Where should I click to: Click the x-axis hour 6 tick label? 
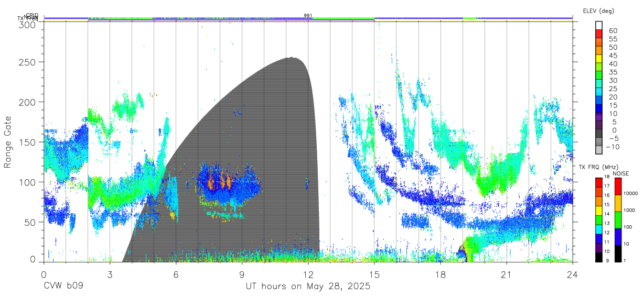tap(176, 274)
